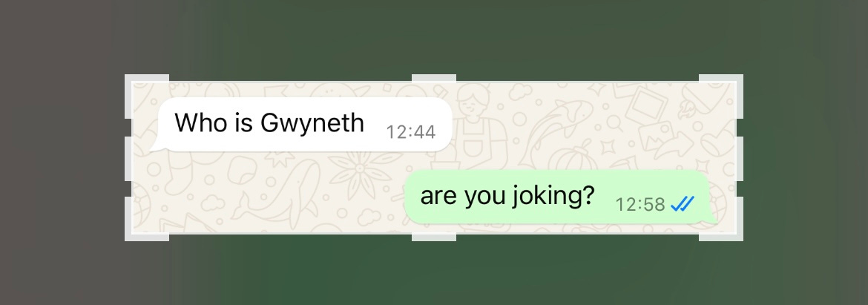Click the flower doodle in chat wallpaper
Screen dimensions: 868x305
point(360,168)
